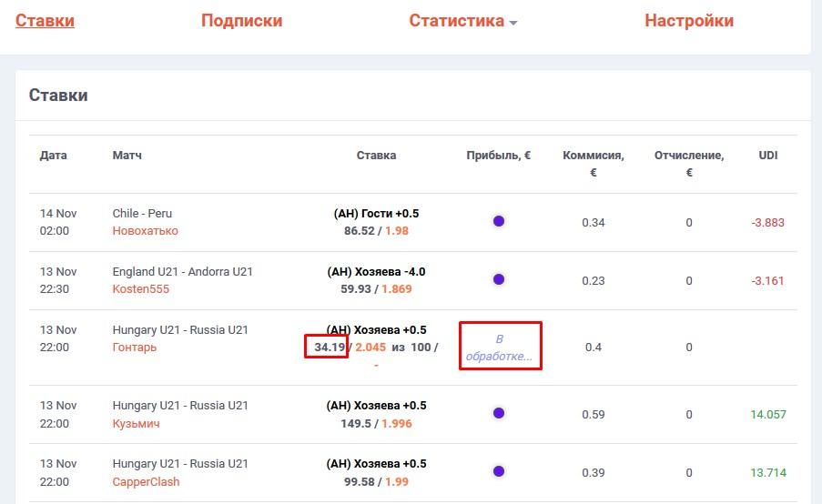Click the 'В обработке...' status text
The width and height of the screenshot is (822, 504).
pos(499,347)
